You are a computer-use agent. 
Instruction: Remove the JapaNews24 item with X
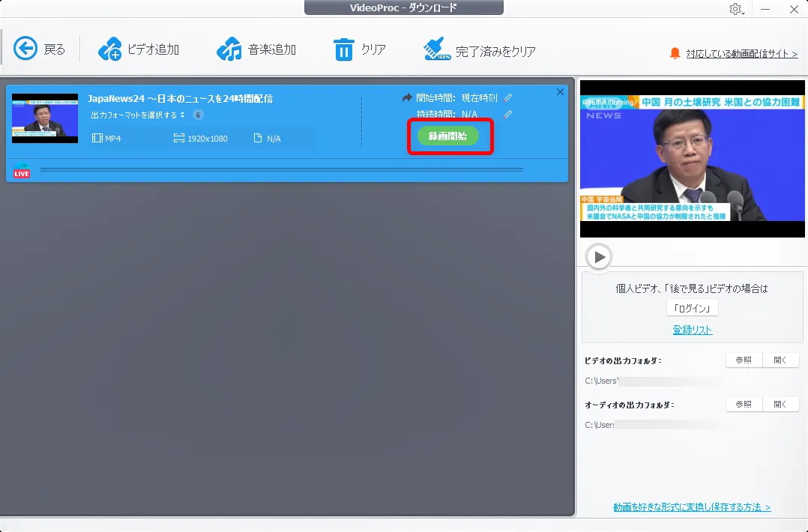pyautogui.click(x=560, y=91)
